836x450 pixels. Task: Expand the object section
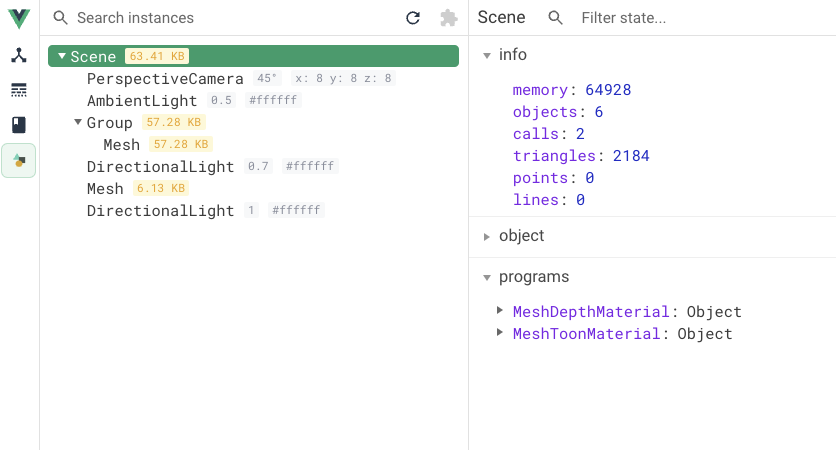click(487, 236)
